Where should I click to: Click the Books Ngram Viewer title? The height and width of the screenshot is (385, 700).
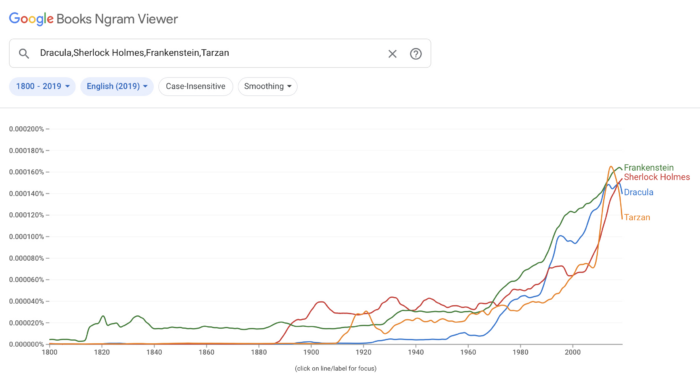[x=117, y=19]
